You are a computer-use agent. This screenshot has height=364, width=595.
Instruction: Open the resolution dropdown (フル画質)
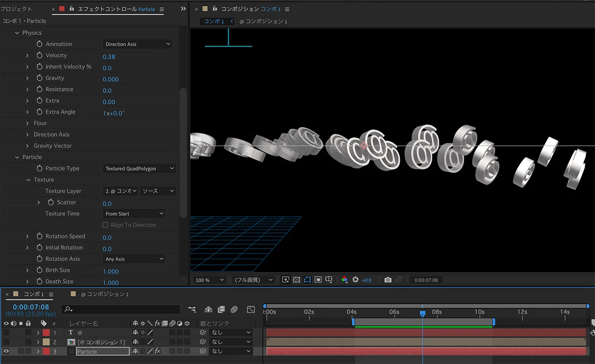pos(253,280)
